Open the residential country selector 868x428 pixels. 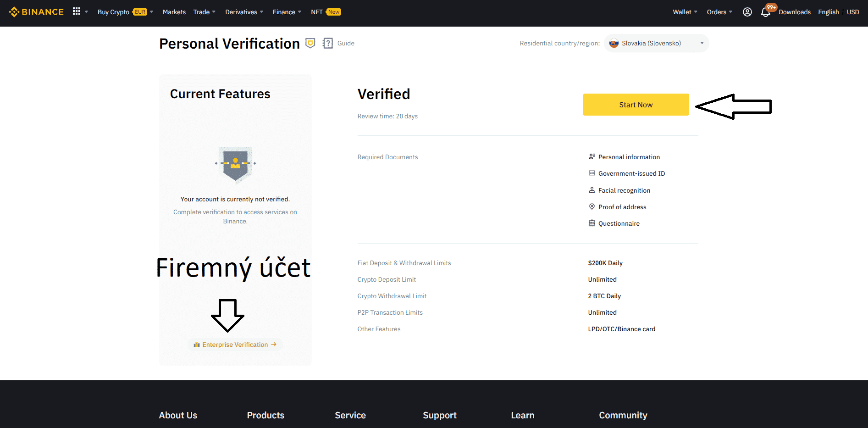tap(656, 44)
